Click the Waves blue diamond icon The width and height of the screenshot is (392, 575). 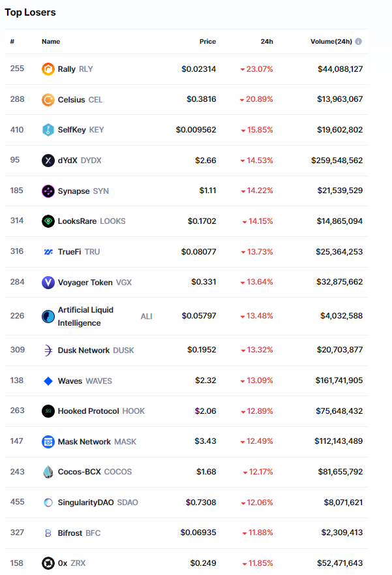[x=48, y=381]
